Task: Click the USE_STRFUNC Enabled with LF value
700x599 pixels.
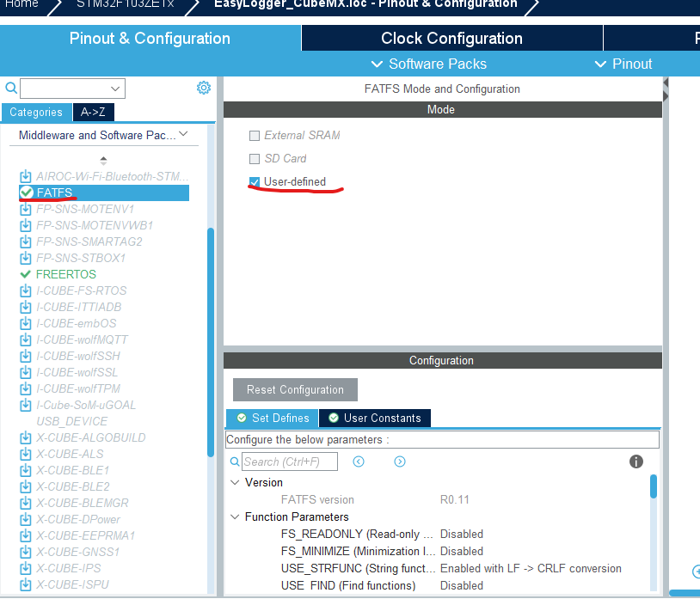Action: [531, 568]
